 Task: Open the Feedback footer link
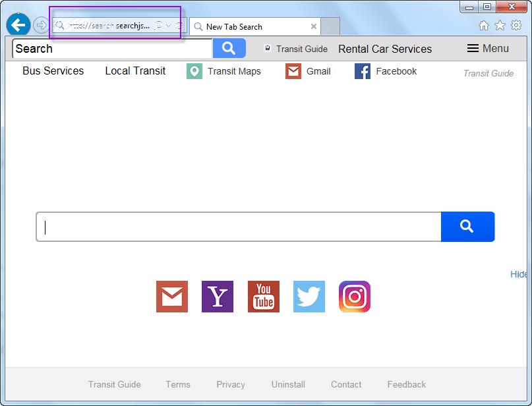coord(407,384)
